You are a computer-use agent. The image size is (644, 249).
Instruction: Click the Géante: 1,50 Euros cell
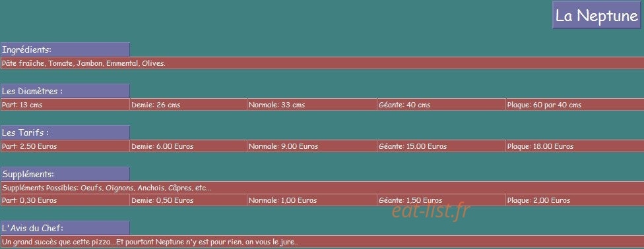click(441, 200)
